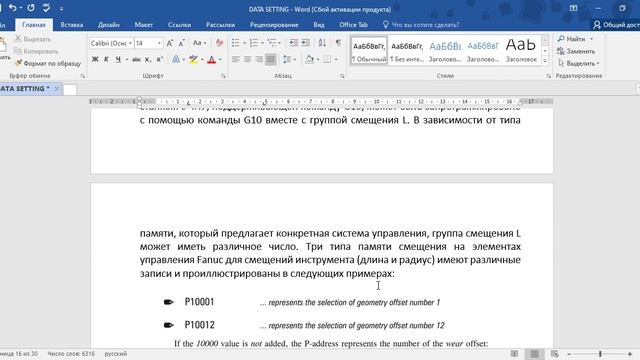640x360 pixels.
Task: Toggle show paragraph marks (¶)
Action: (338, 43)
